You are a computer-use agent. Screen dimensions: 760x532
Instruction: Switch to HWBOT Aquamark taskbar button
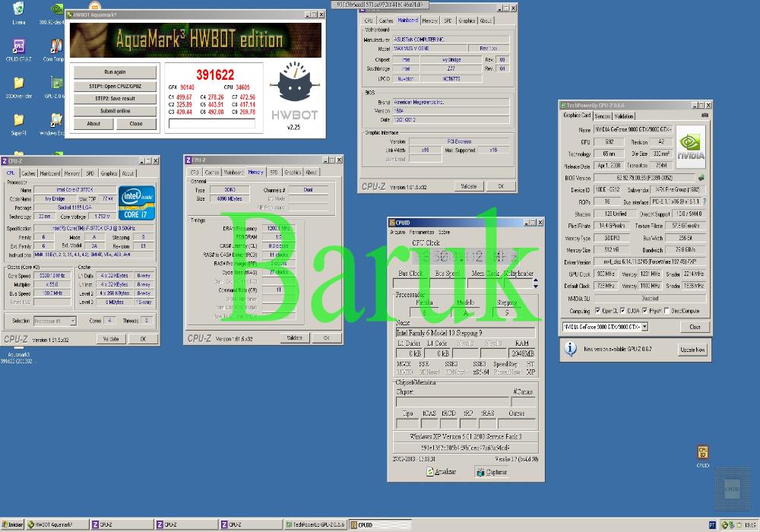(x=57, y=524)
